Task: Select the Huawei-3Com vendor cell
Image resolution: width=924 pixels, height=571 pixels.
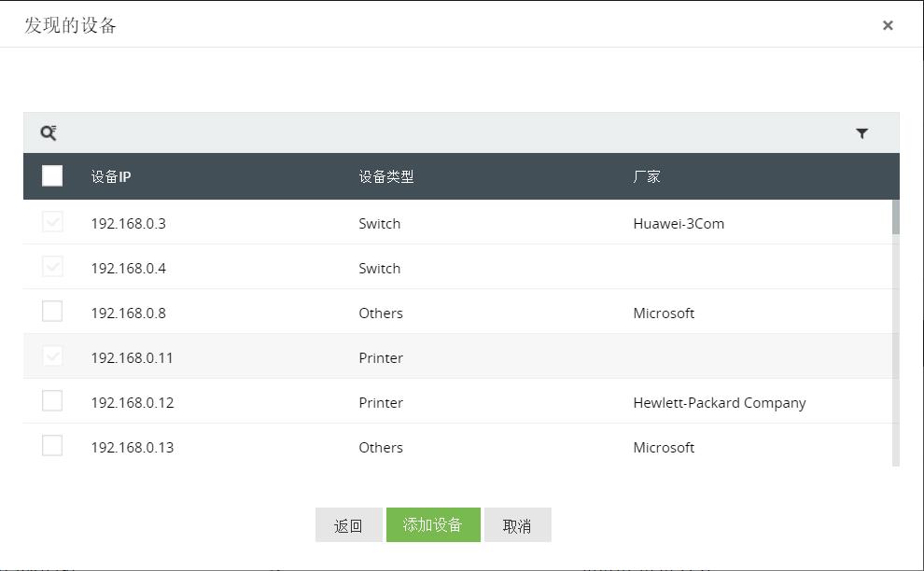Action: (679, 224)
